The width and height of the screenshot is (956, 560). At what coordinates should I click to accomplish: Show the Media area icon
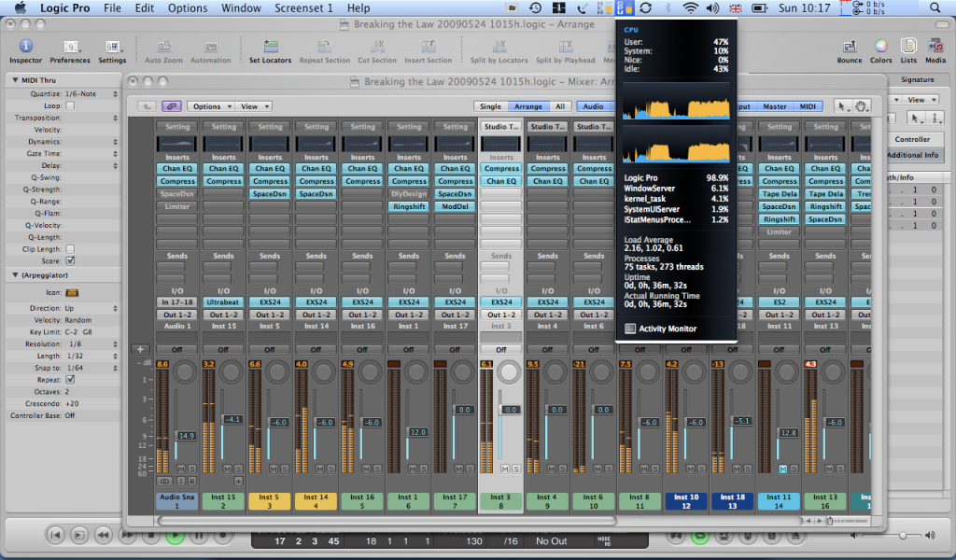point(935,47)
